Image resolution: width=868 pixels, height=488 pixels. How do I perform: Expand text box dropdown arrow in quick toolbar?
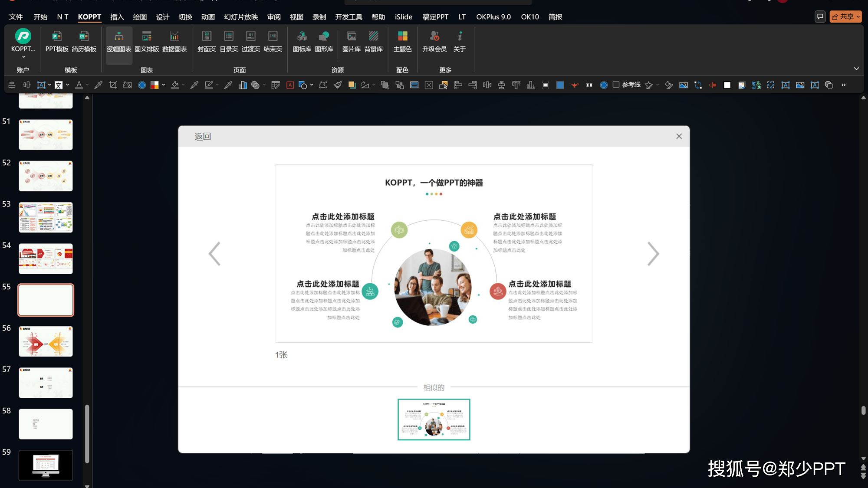tap(49, 85)
